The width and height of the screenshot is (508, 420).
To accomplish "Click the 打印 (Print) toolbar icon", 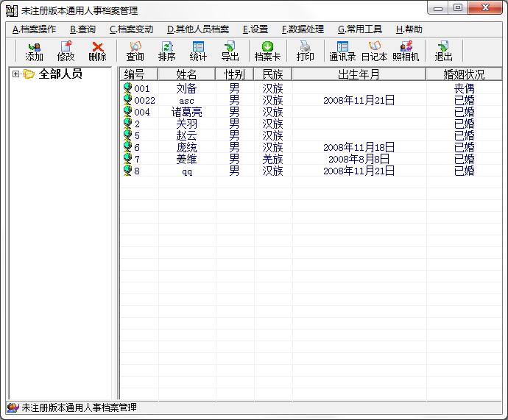I will pyautogui.click(x=306, y=46).
